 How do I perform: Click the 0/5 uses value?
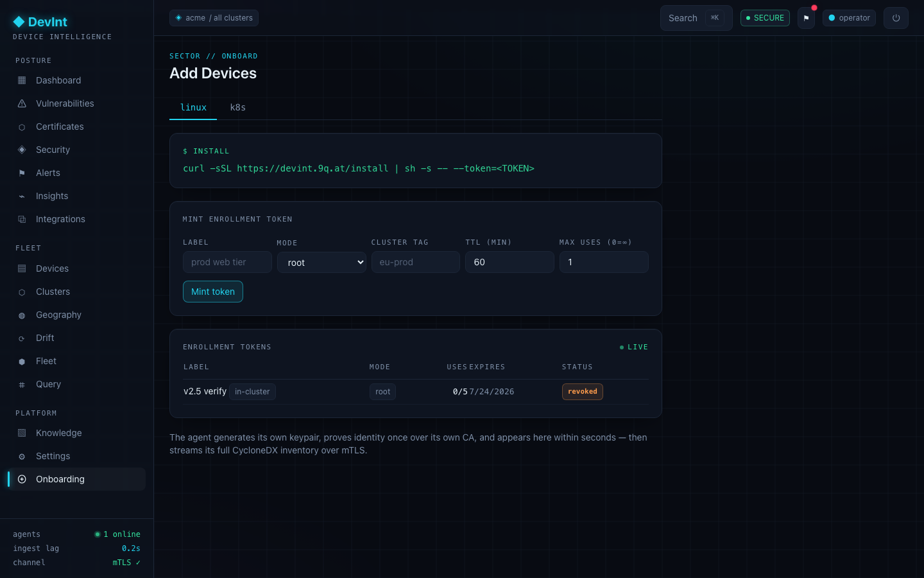460,392
